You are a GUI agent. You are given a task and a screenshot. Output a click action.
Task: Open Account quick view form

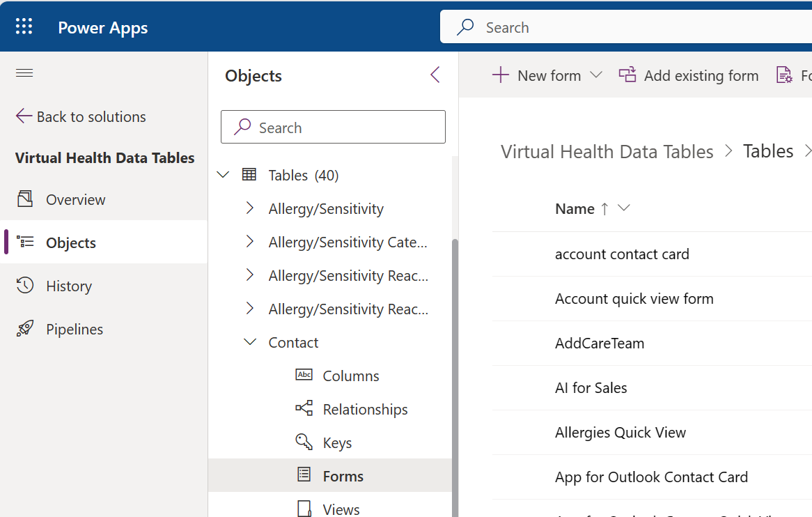(634, 299)
